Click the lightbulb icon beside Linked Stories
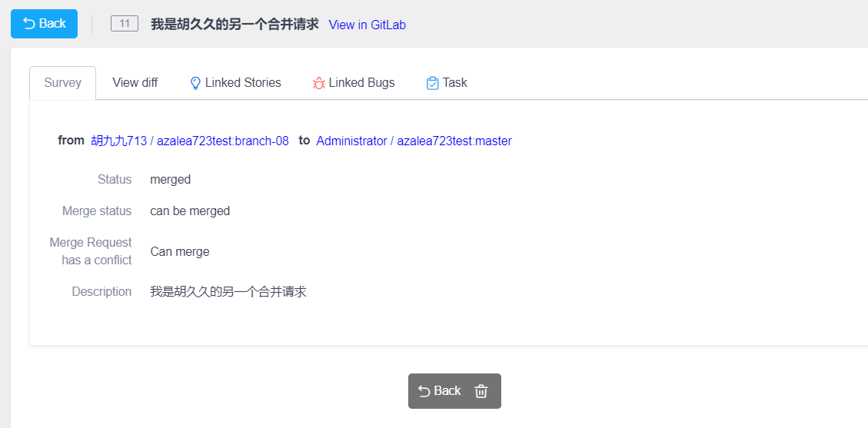 [195, 83]
